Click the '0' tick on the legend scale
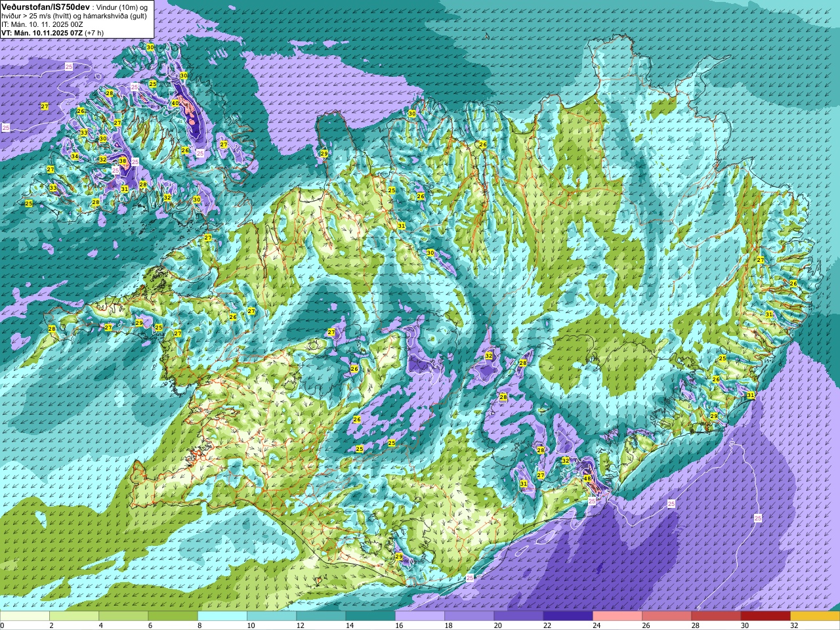The image size is (840, 630). (3, 626)
